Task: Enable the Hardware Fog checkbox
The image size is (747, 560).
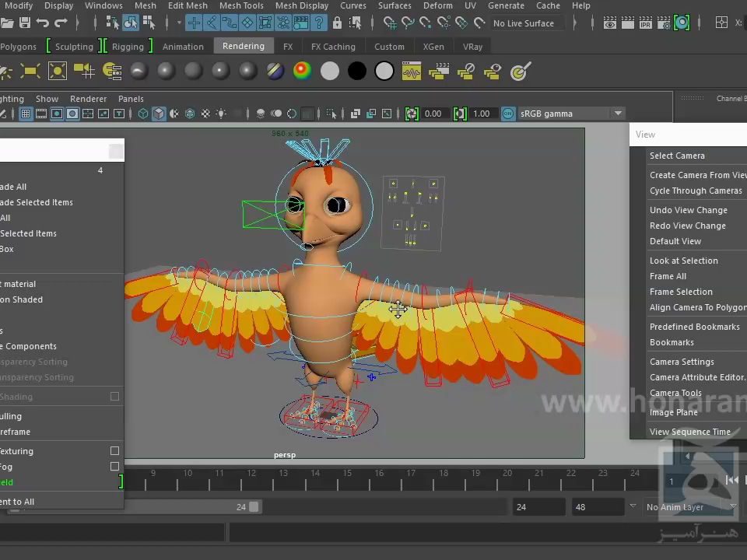Action: coord(114,467)
